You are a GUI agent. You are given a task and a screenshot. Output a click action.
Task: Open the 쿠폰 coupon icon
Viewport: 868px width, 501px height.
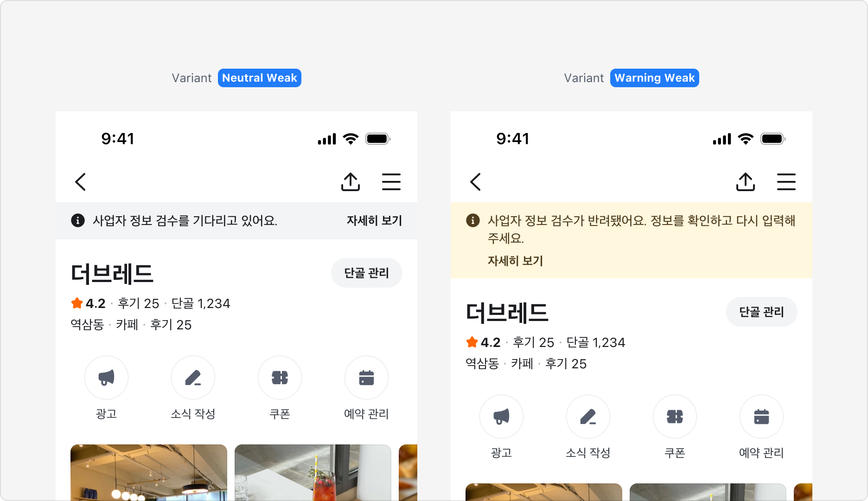[x=280, y=378]
